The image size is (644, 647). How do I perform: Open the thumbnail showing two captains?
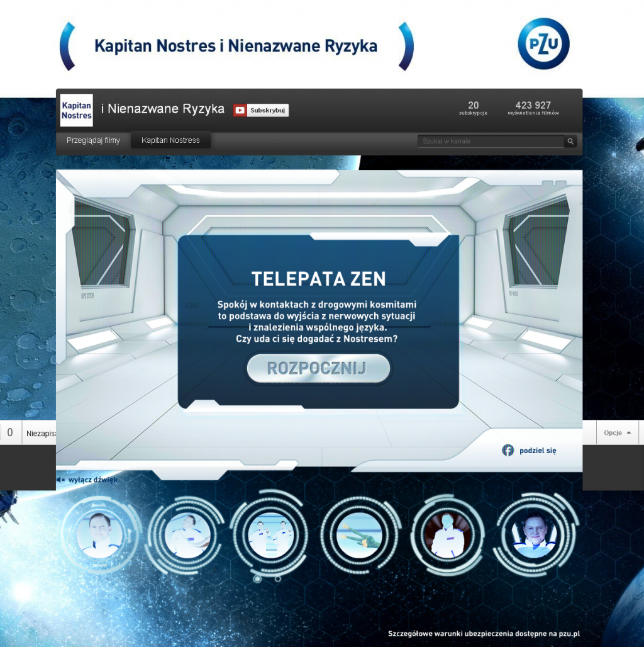[270, 536]
